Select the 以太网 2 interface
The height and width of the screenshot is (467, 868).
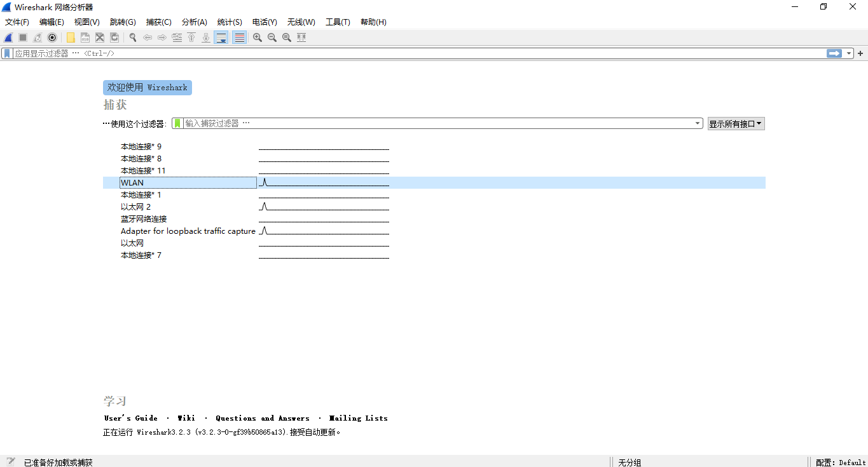(135, 207)
